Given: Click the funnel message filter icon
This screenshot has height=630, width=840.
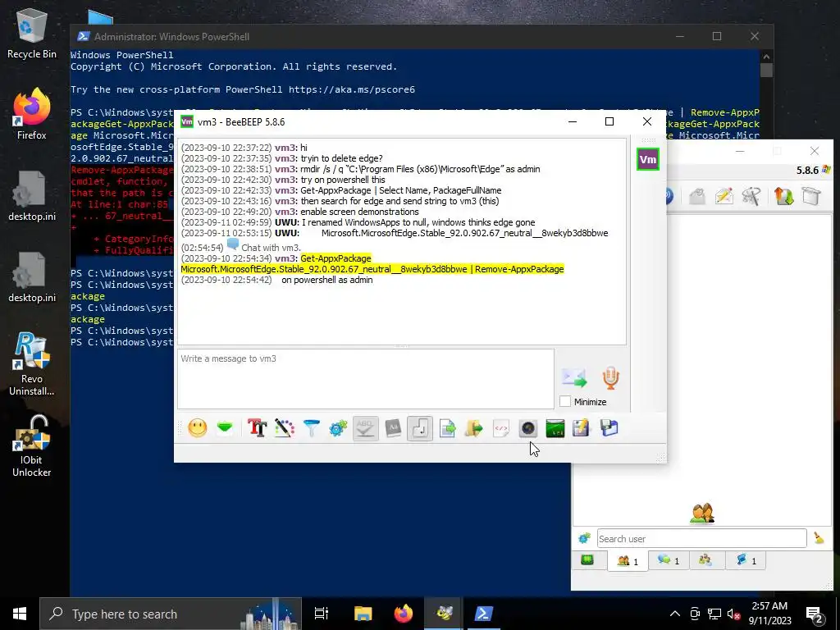Looking at the screenshot, I should coord(311,428).
